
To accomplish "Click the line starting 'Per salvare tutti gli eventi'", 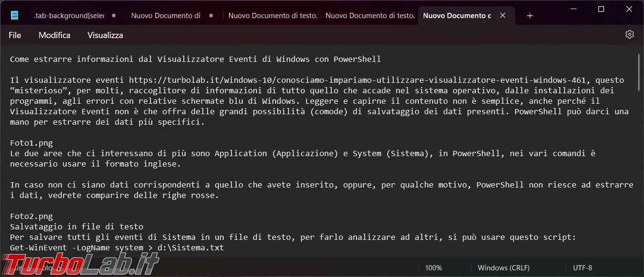I will pyautogui.click(x=293, y=237).
